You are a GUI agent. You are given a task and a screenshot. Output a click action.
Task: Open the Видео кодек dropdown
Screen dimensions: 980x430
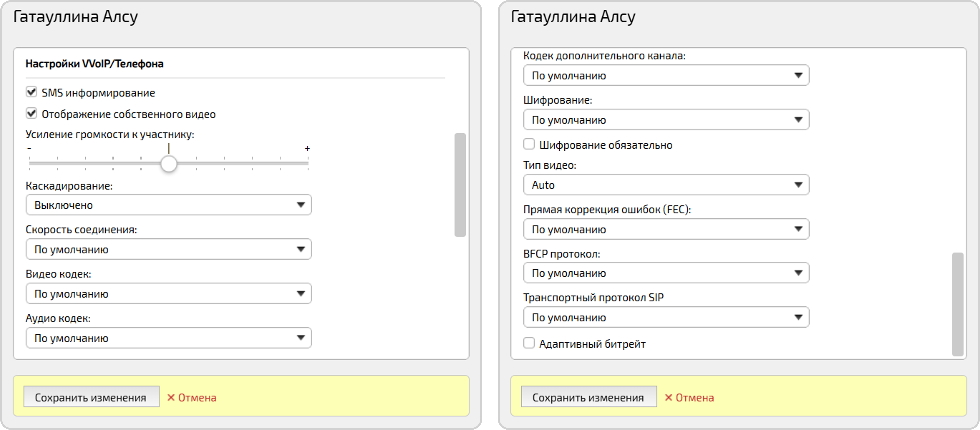click(168, 293)
